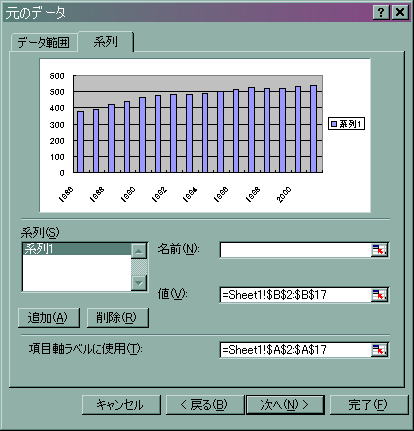Click the question mark help icon
This screenshot has height=431, width=414.
tap(381, 12)
